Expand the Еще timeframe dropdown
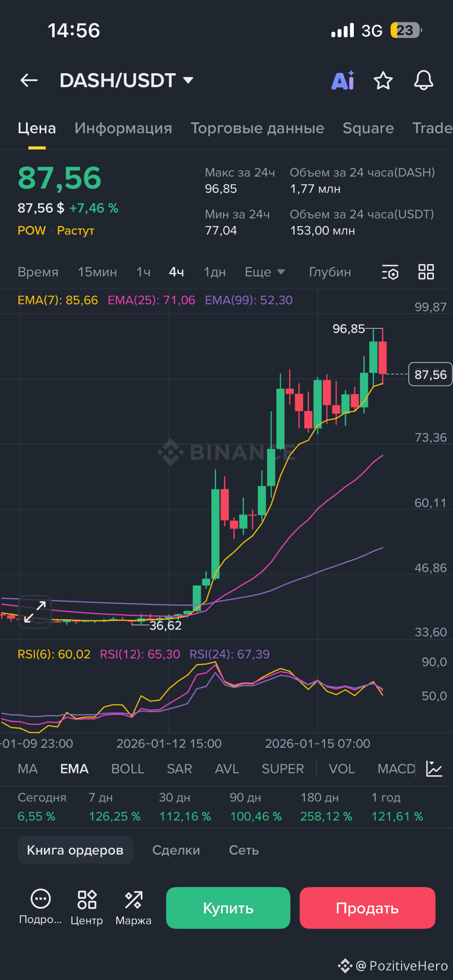Screen dimensions: 453x980 coord(265,272)
